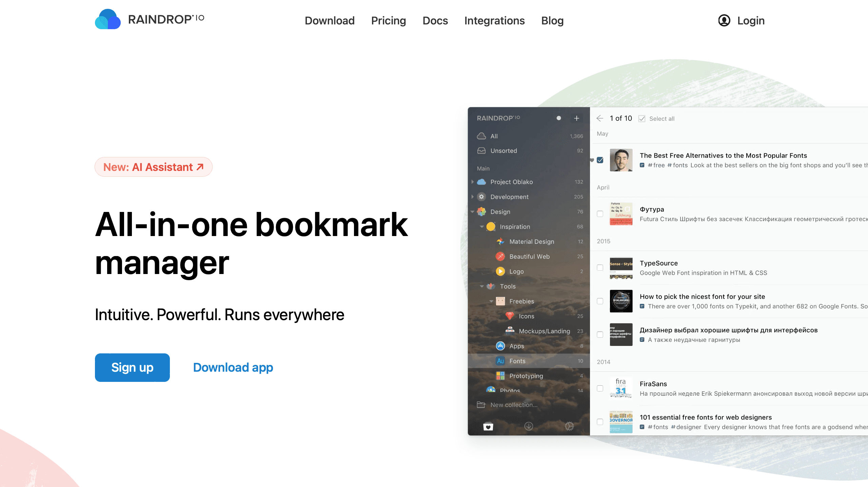Expand the Development collection
868x487 pixels.
[472, 197]
